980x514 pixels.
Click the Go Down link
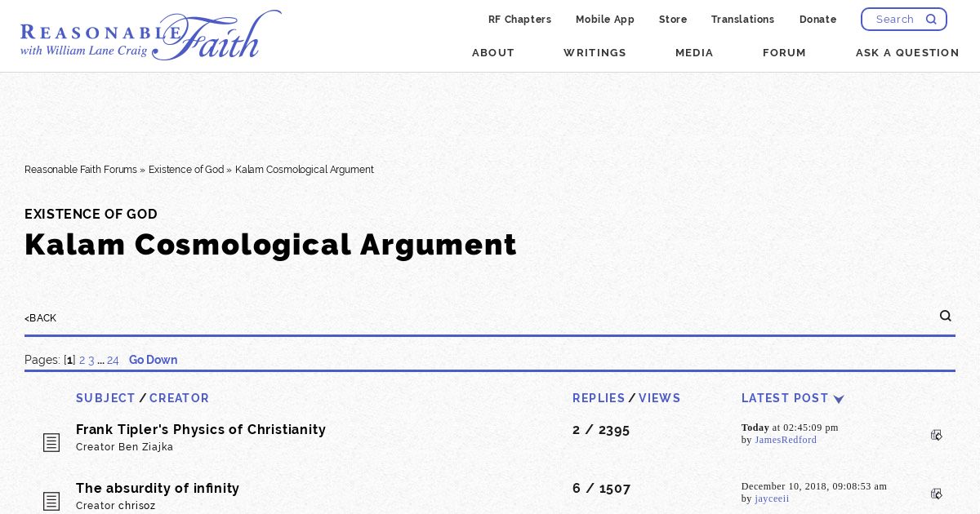[154, 360]
